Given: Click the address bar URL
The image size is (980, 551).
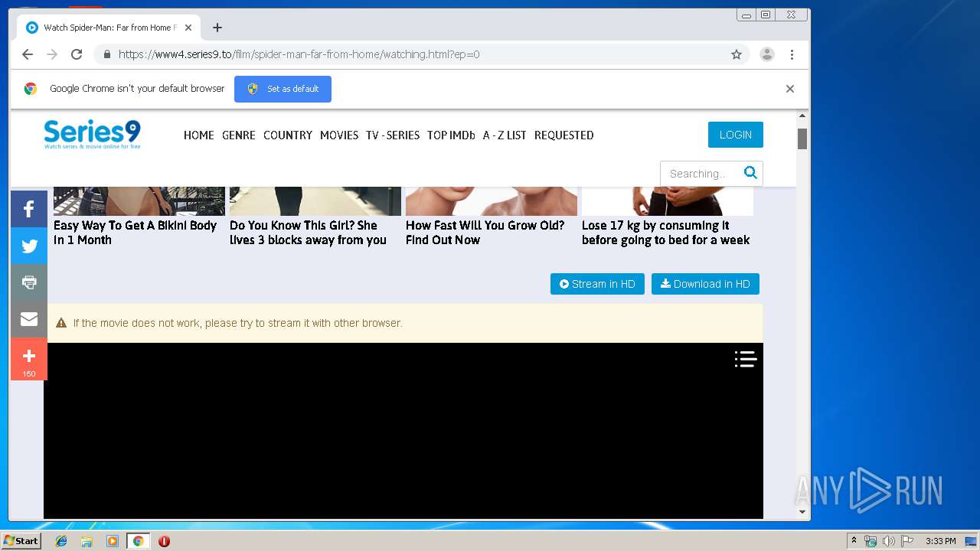Looking at the screenshot, I should [299, 54].
